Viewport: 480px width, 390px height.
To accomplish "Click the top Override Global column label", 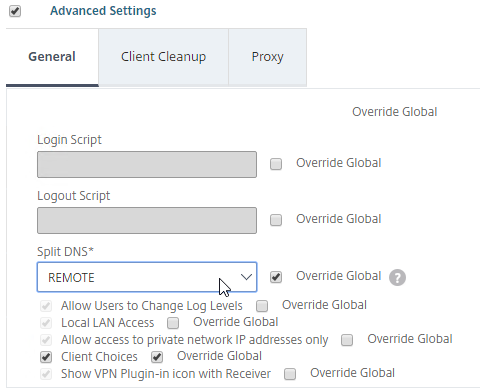I will 395,112.
